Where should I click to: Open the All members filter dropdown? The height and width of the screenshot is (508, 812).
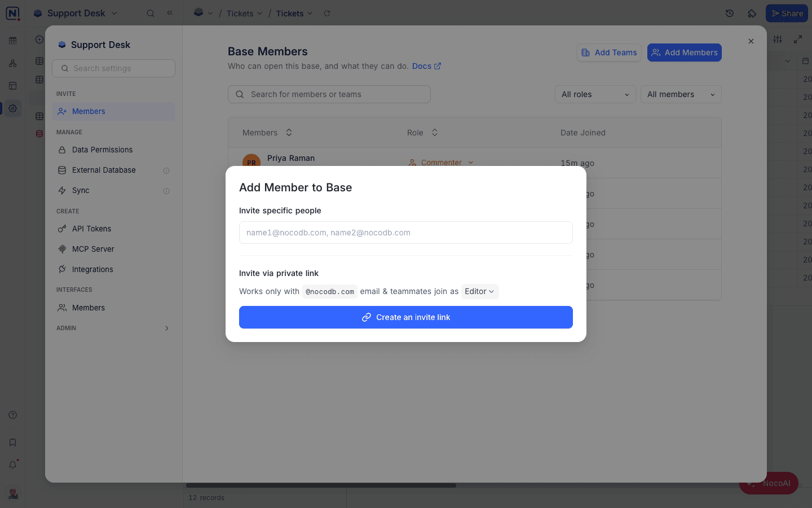pos(681,94)
